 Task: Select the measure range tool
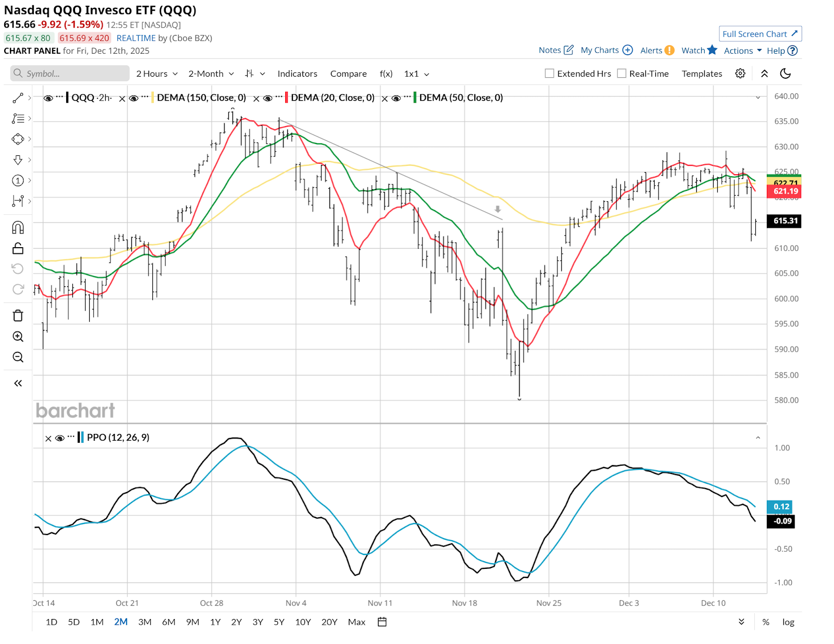click(18, 201)
